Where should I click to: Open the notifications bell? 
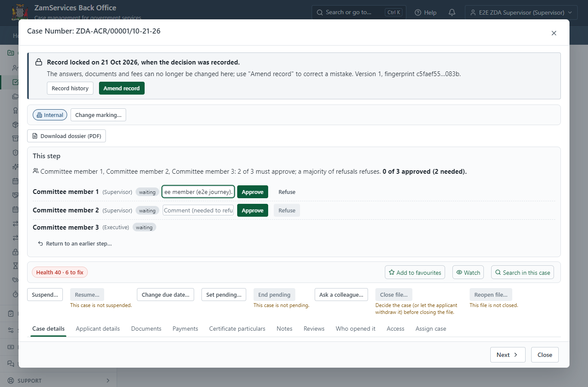coord(452,12)
